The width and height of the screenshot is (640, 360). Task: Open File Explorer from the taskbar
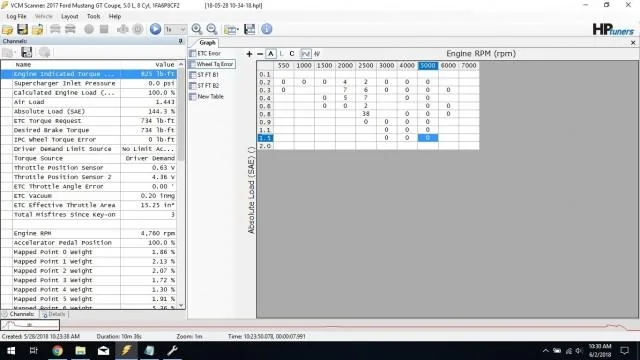point(80,351)
